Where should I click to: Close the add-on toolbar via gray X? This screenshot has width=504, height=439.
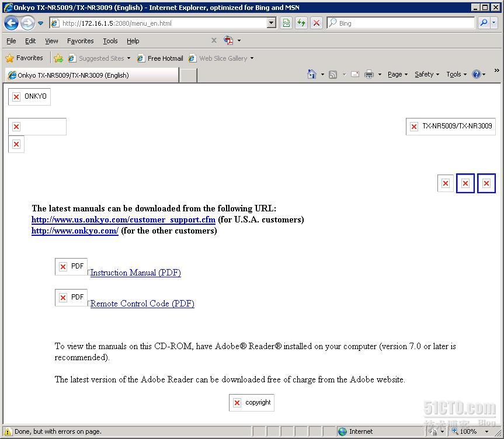click(214, 40)
